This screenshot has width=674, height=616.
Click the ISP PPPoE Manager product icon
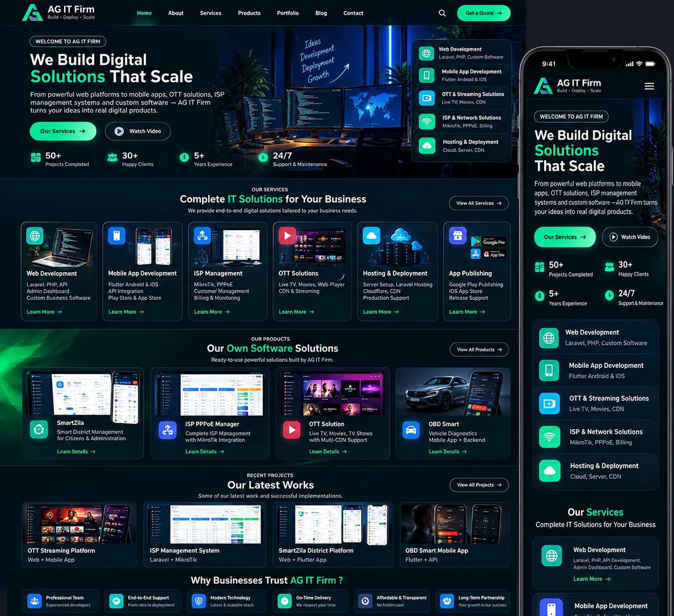(x=167, y=431)
